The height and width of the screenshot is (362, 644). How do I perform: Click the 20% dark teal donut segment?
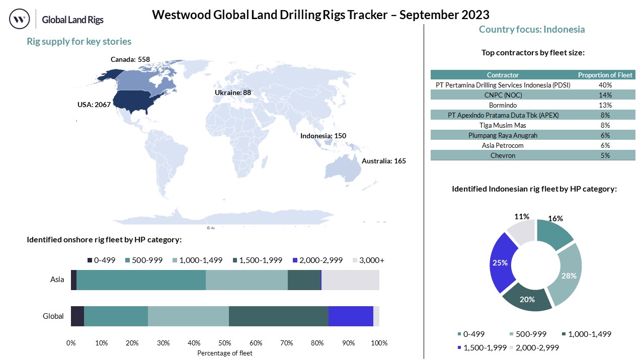(x=527, y=298)
